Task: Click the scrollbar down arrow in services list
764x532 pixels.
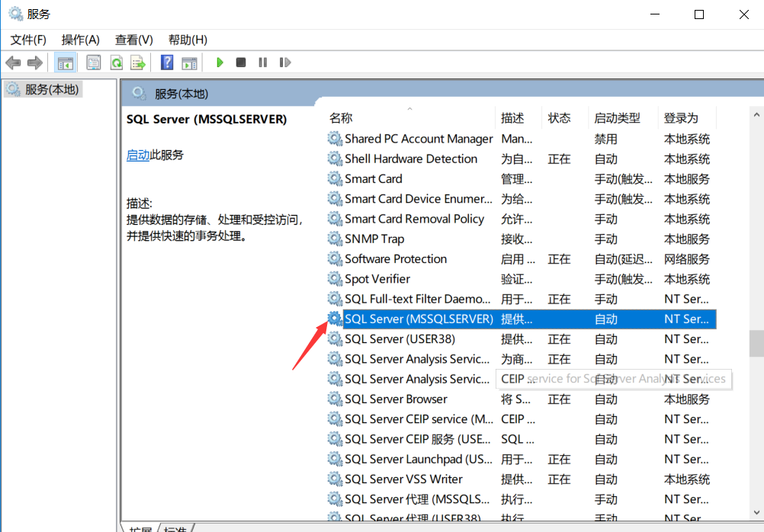Action: pos(756,512)
